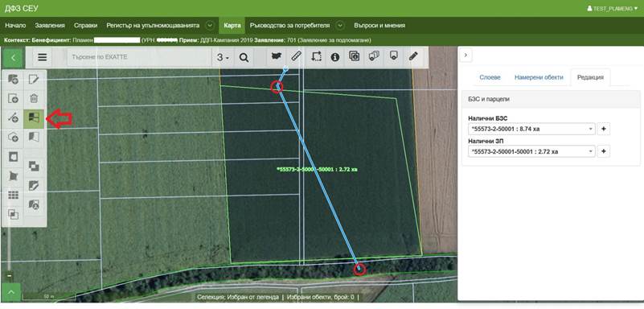
Task: Expand the TEST_PLAMENG user menu
Action: [x=613, y=8]
